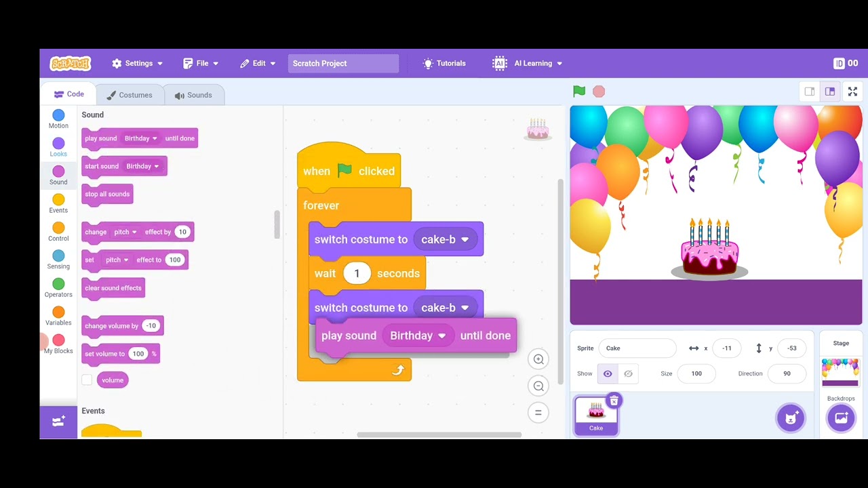The height and width of the screenshot is (488, 868).
Task: Select the Sound block category
Action: (x=58, y=176)
